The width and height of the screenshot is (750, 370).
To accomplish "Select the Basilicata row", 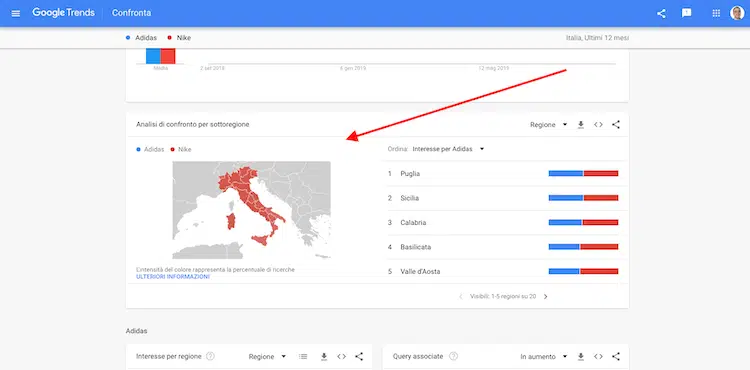I will click(503, 247).
